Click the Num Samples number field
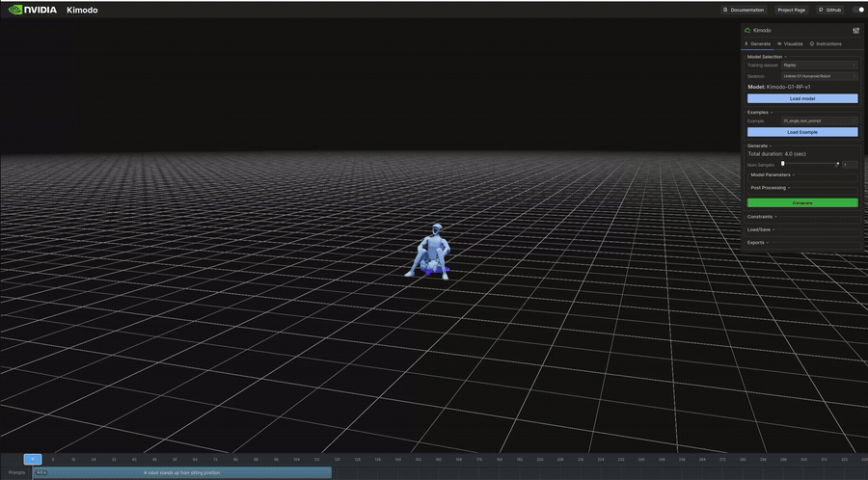Viewport: 868px width, 480px height. [x=850, y=165]
